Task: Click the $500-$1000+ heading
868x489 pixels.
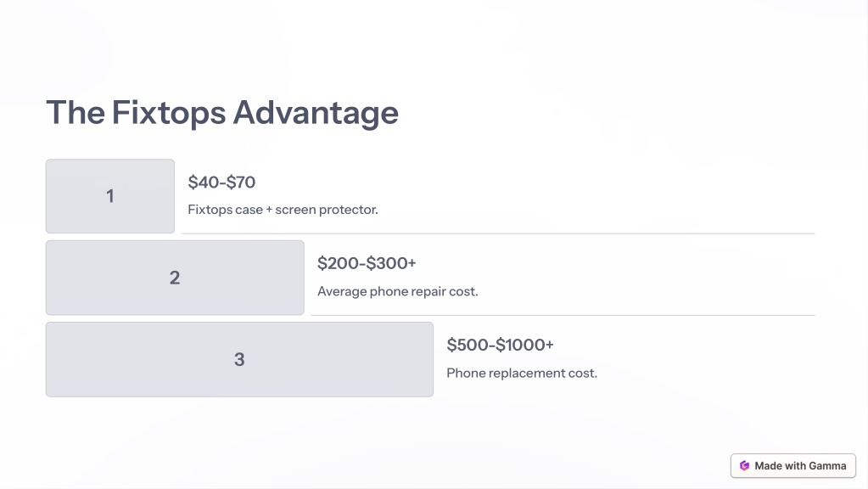Action: pos(500,345)
